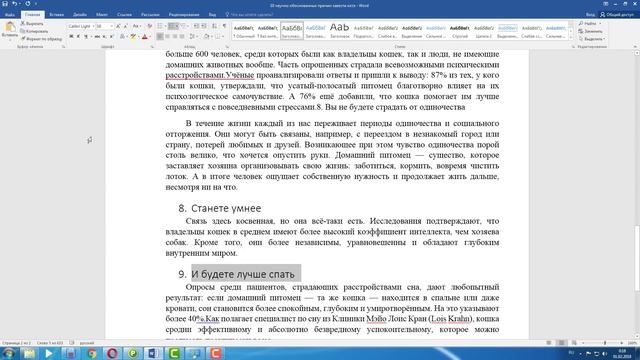Align text right icon
This screenshot has width=640, height=360.
coord(175,37)
